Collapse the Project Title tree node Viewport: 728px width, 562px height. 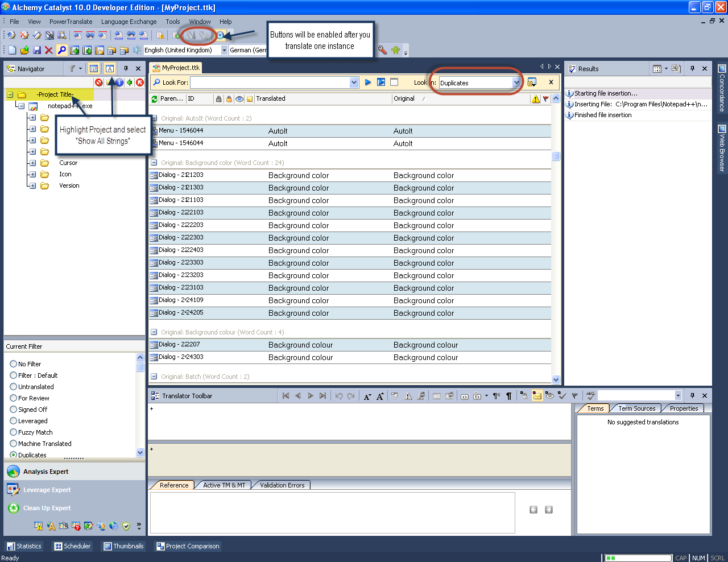click(x=10, y=94)
